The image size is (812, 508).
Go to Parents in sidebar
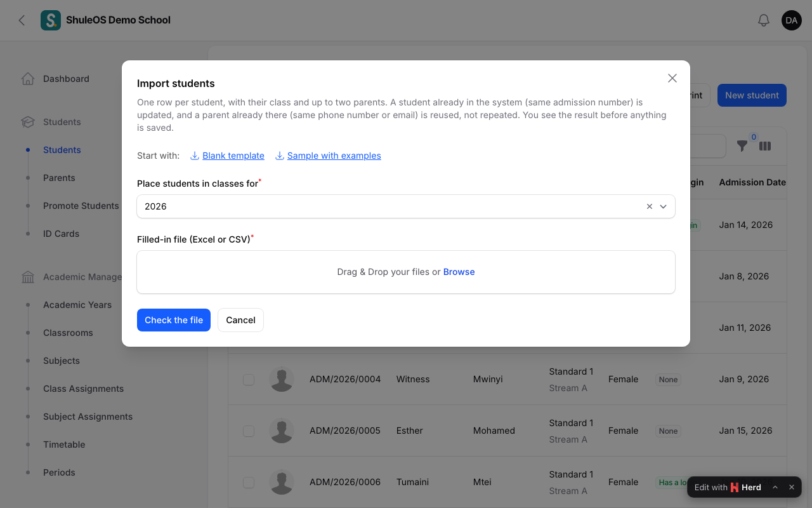pos(59,178)
